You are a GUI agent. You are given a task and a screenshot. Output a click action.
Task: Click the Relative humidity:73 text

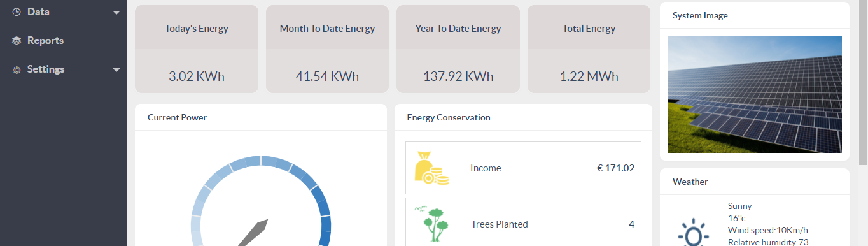tap(768, 242)
